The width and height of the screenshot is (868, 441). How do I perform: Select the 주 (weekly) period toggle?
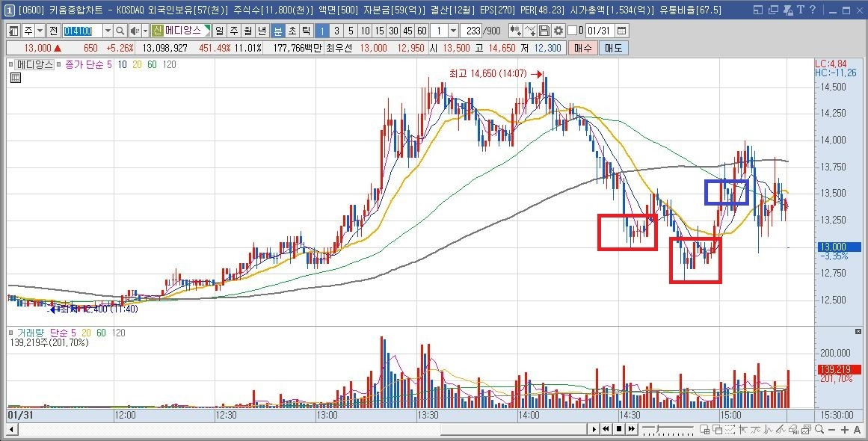coord(234,31)
